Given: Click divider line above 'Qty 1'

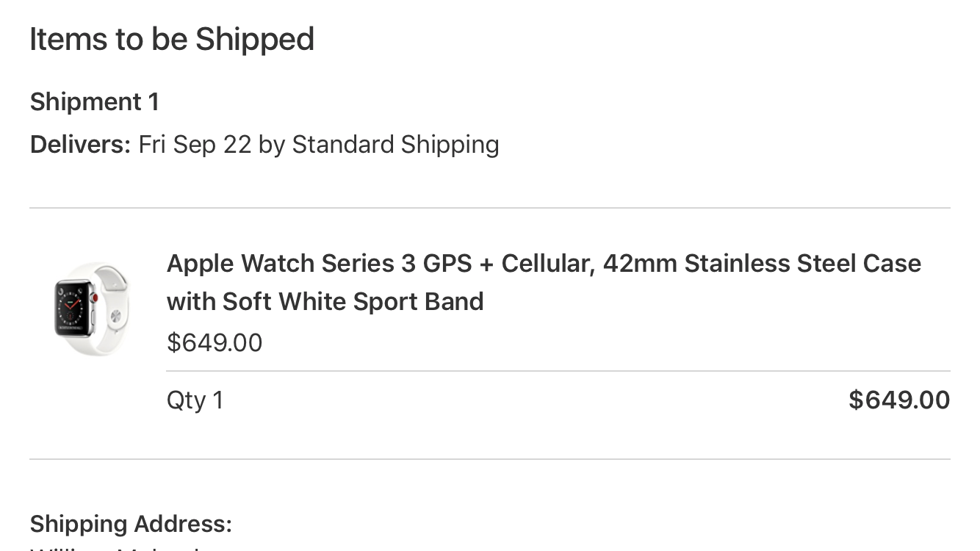Looking at the screenshot, I should [x=558, y=371].
